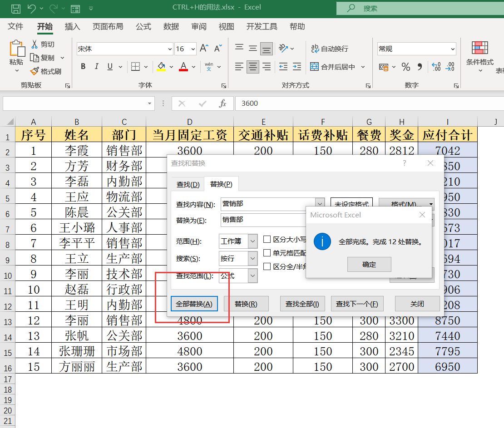Decrease decimal places
Viewport: 504px width, 428px height.
coord(450,67)
